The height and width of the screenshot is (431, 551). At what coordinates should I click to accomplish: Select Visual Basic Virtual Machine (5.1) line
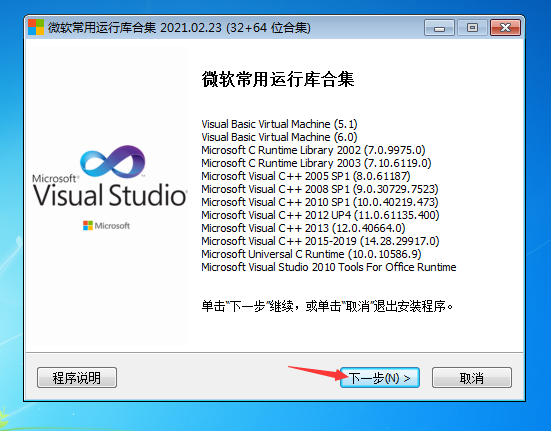pyautogui.click(x=279, y=124)
